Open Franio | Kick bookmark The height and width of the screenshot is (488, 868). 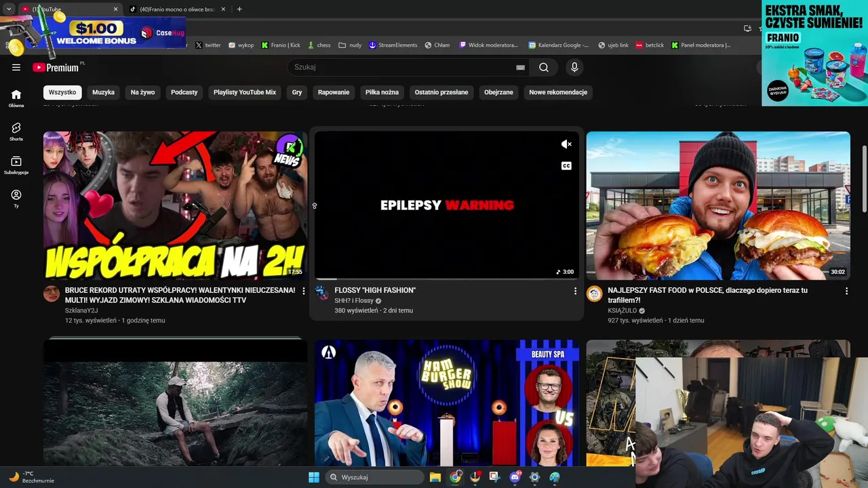[x=281, y=45]
